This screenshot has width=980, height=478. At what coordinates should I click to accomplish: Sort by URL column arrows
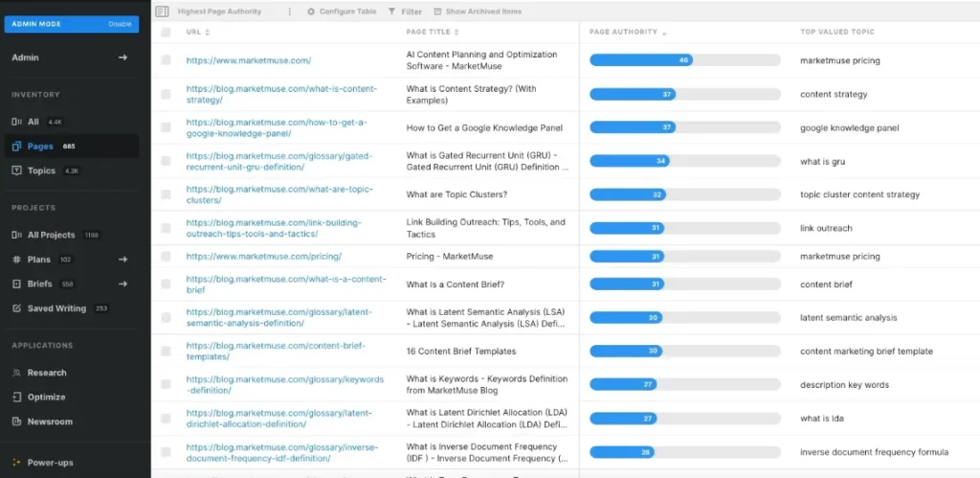pyautogui.click(x=208, y=32)
